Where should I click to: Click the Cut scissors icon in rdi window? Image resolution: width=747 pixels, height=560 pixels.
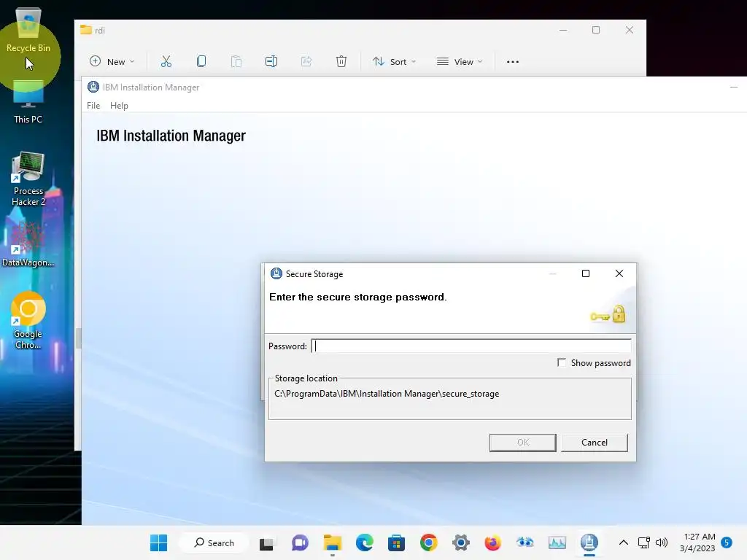pyautogui.click(x=166, y=61)
